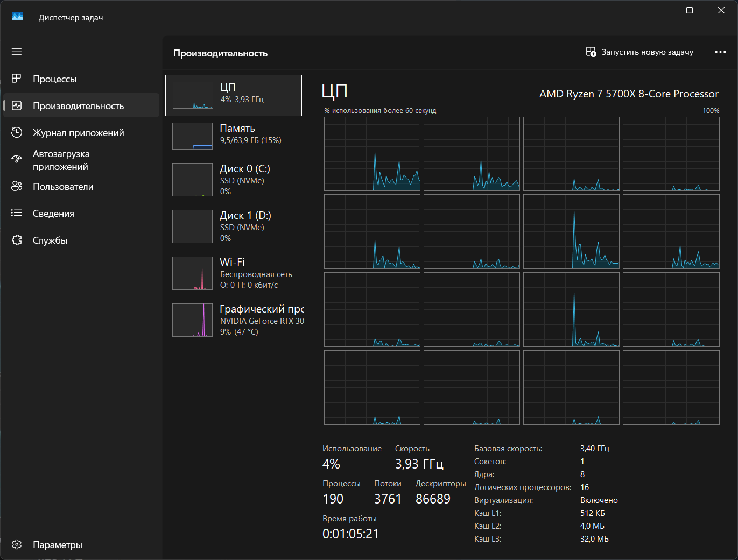Click the Processes icon in sidebar
Viewport: 738px width, 560px height.
pos(17,79)
